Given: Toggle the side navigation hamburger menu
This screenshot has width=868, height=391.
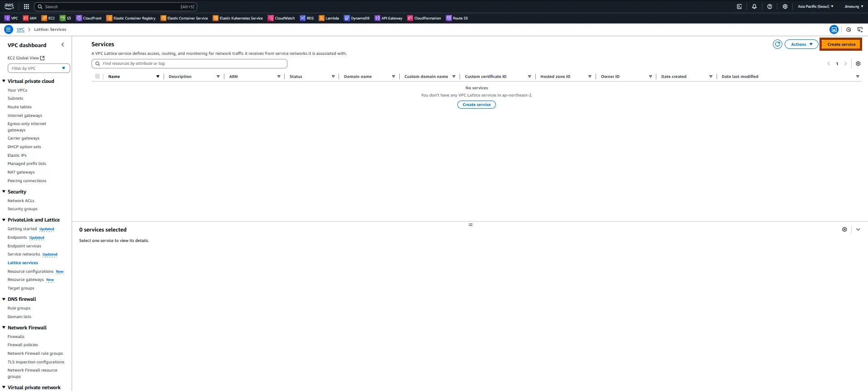Looking at the screenshot, I should click(8, 29).
